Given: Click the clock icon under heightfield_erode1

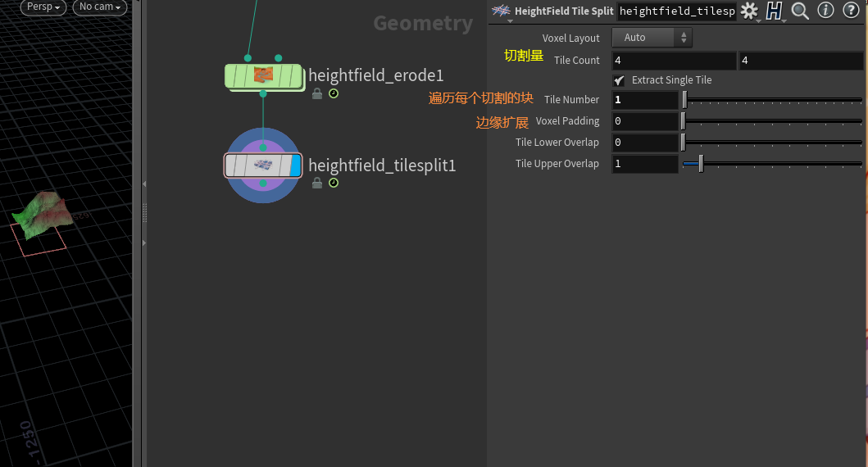Looking at the screenshot, I should (x=334, y=93).
